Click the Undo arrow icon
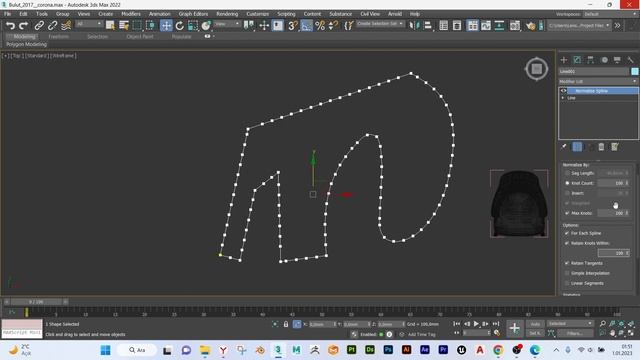The height and width of the screenshot is (360, 640). [10, 26]
